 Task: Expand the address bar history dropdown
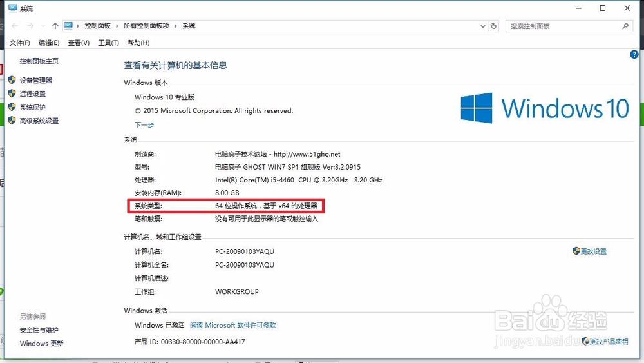482,26
